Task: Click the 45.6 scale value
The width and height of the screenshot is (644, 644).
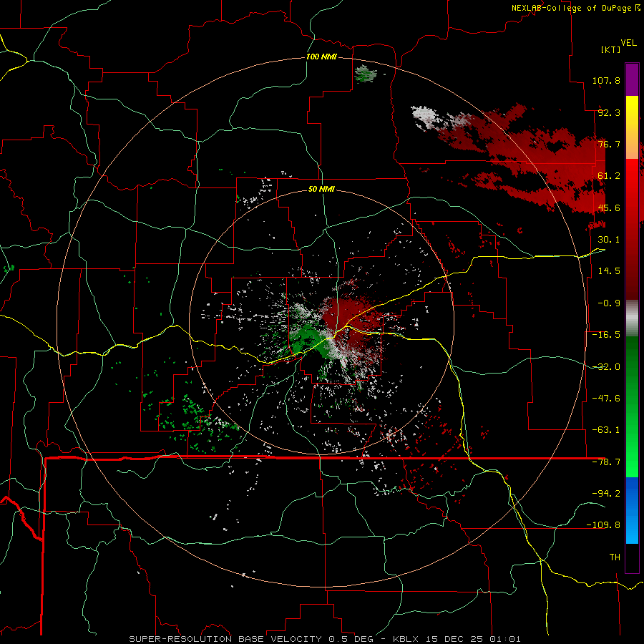Action: point(609,208)
